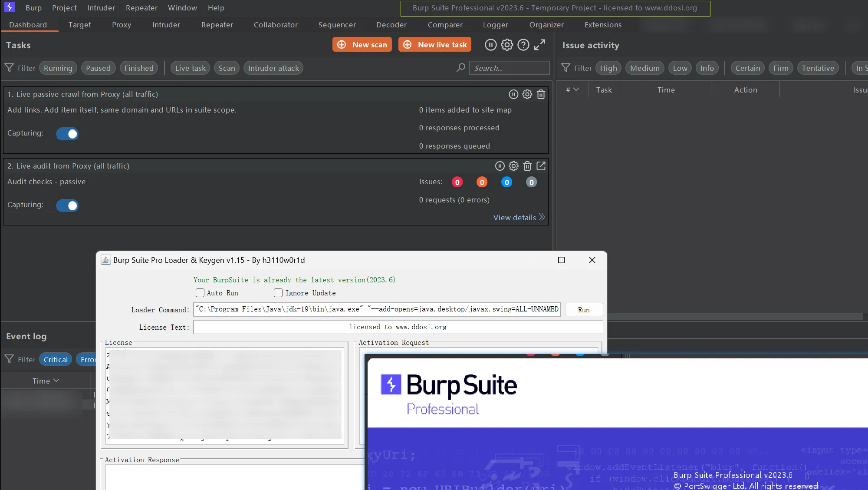Toggle the Paused tasks filter
The image size is (868, 490).
[x=99, y=68]
